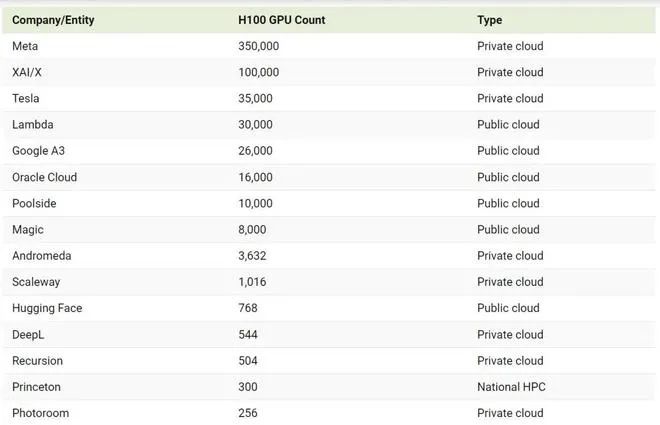
Task: Click the 350,000 GPU count value
Action: 259,46
